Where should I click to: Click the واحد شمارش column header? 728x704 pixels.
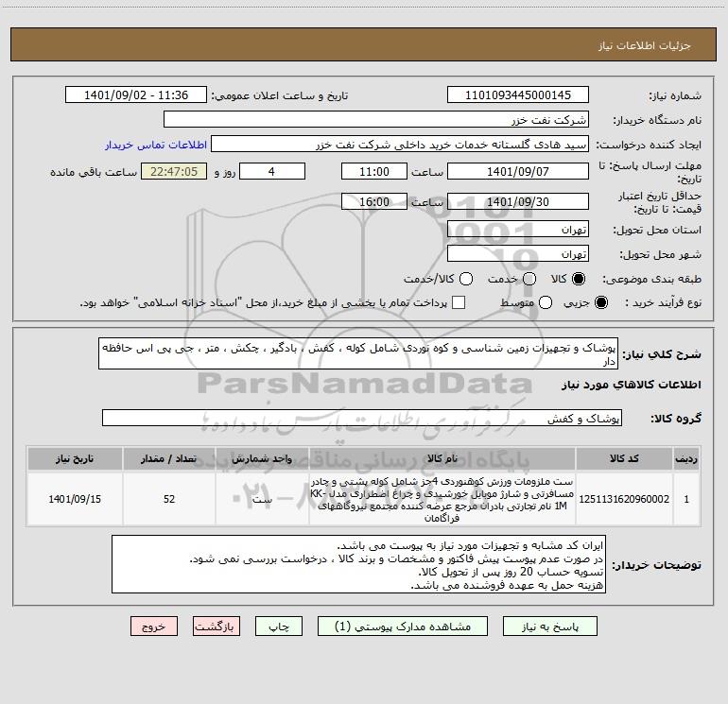[262, 458]
